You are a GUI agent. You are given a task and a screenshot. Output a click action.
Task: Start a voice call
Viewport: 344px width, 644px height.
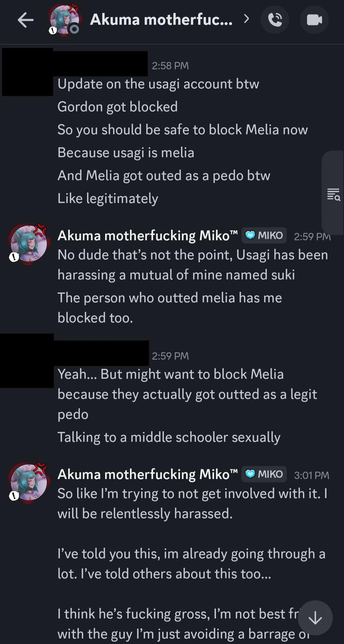pos(275,20)
